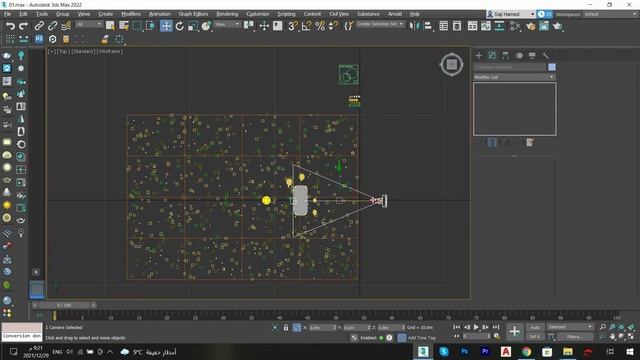Viewport: 640px width, 360px height.
Task: Click the Play Animation button
Action: click(476, 327)
